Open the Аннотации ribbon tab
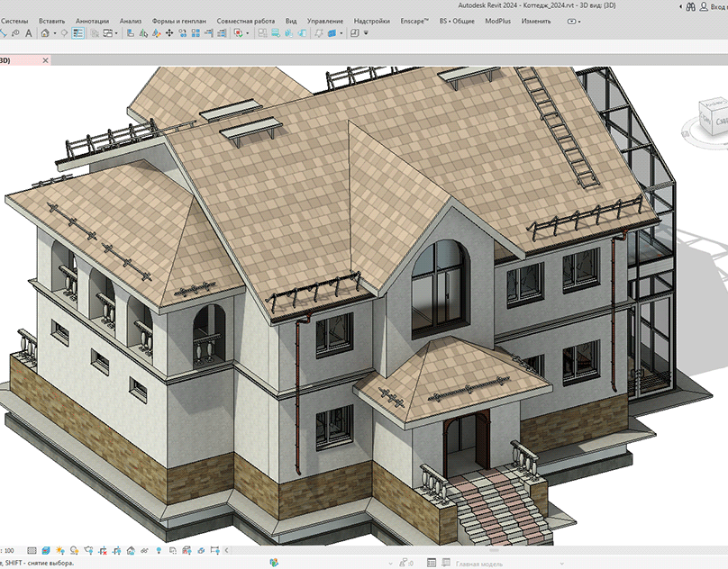The image size is (728, 569). point(92,20)
